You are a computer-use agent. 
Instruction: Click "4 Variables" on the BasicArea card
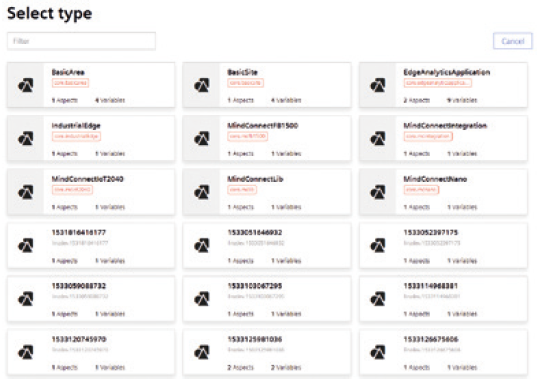pyautogui.click(x=110, y=100)
